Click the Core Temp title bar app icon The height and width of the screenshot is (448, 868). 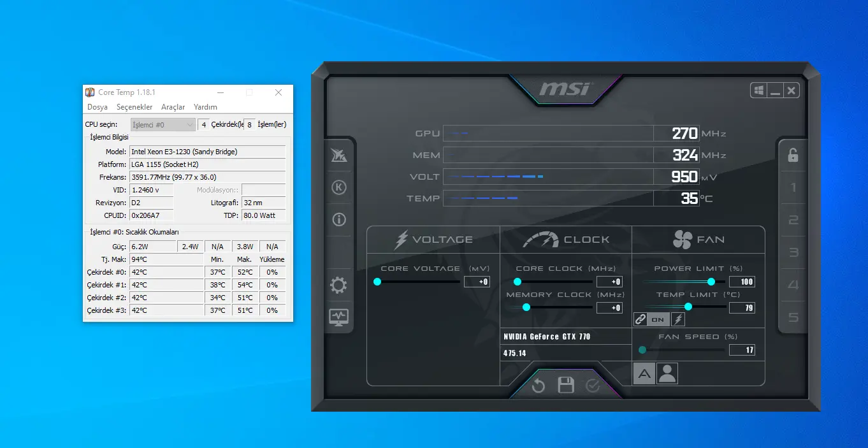click(x=90, y=92)
